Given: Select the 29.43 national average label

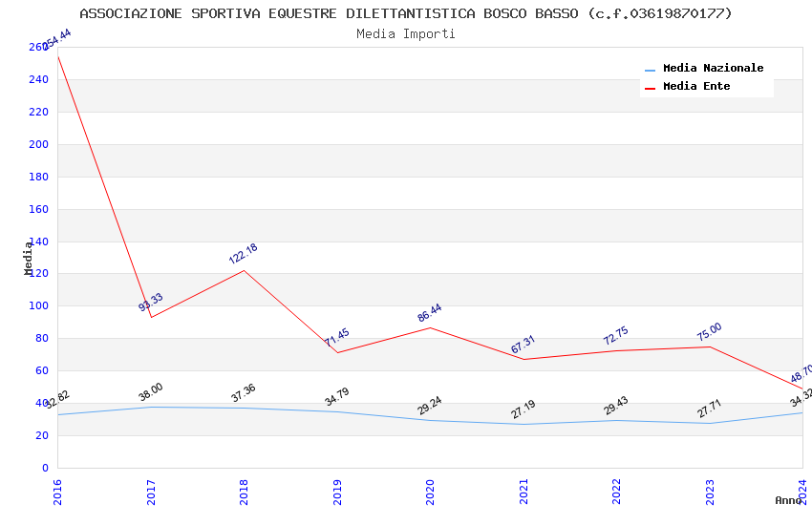Looking at the screenshot, I should pos(616,406).
